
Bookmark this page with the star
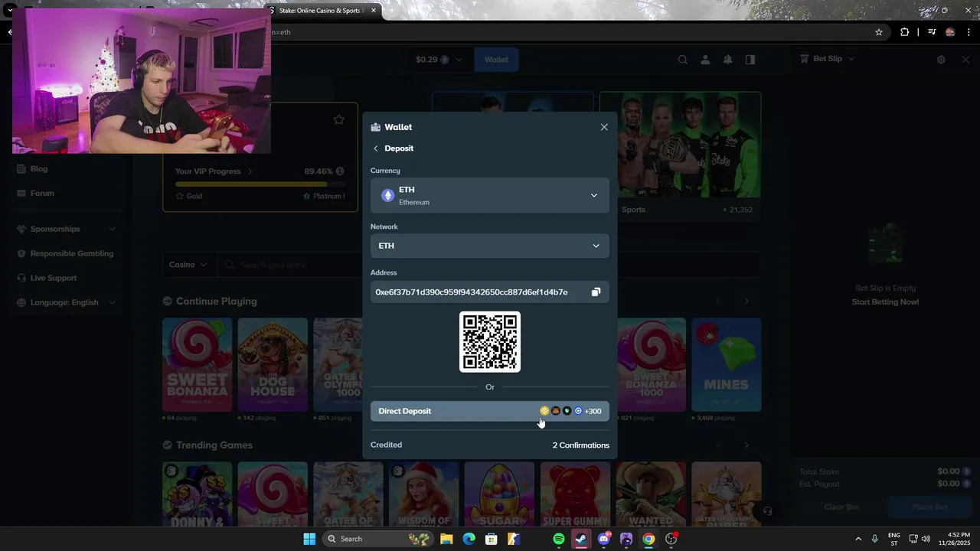879,32
